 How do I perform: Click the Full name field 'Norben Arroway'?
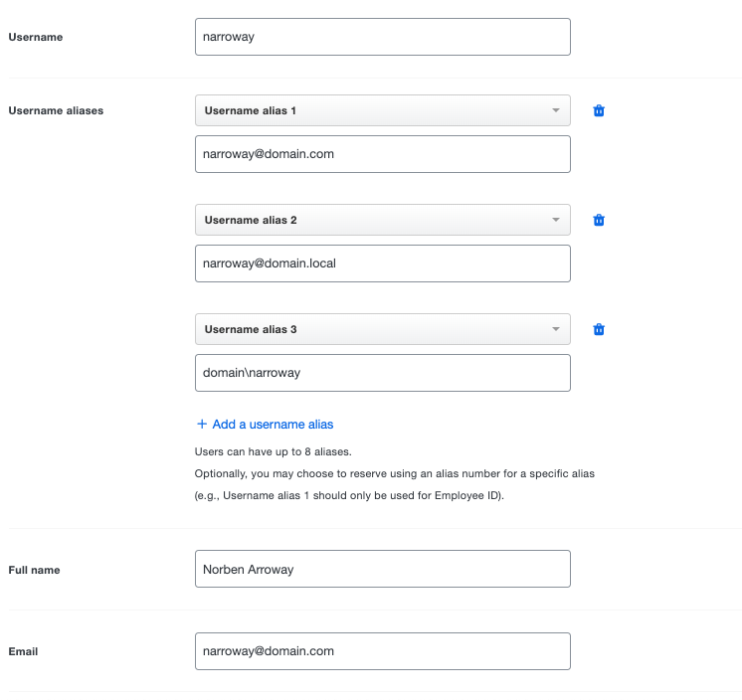tap(383, 569)
